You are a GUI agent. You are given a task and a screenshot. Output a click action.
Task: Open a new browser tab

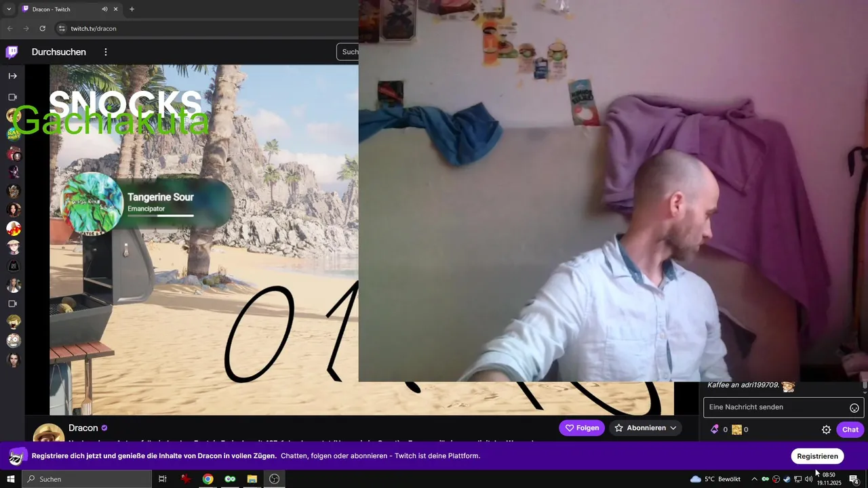tap(132, 9)
